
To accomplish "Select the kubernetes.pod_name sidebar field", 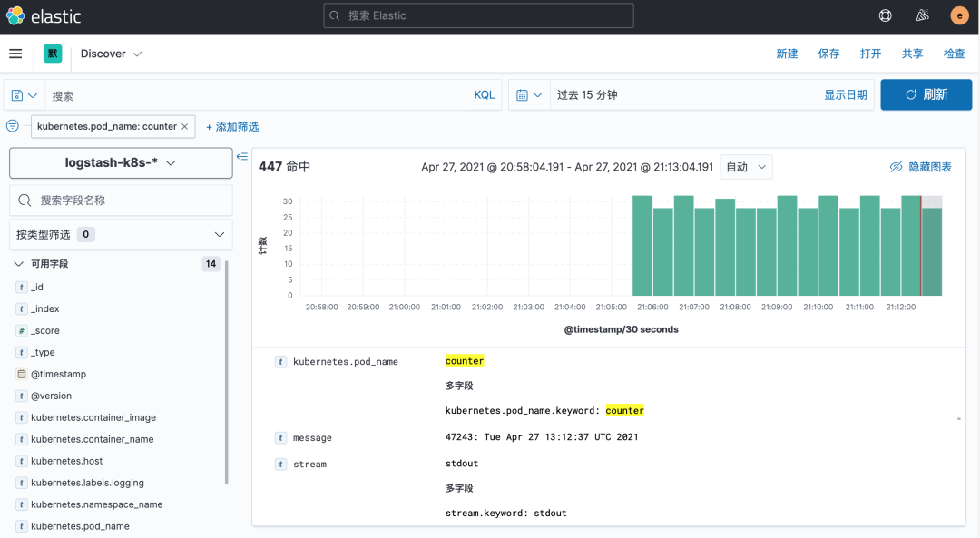I will pos(80,526).
